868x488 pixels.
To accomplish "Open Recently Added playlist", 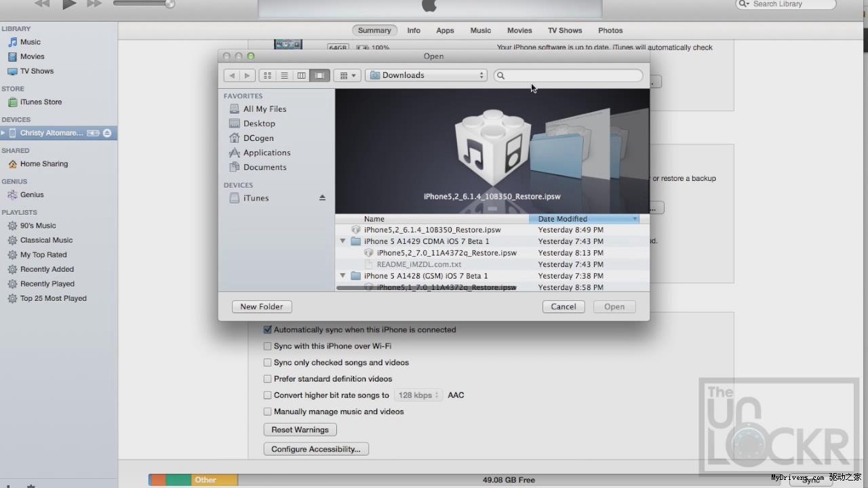I will tap(47, 269).
